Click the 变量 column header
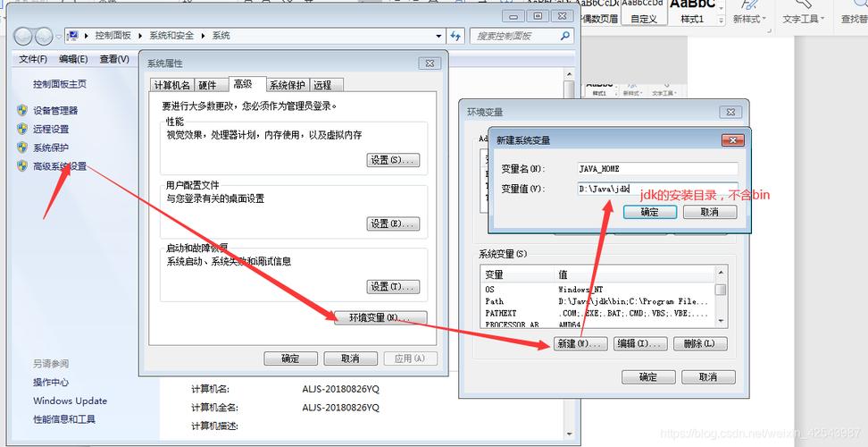Image resolution: width=868 pixels, height=447 pixels. (517, 274)
